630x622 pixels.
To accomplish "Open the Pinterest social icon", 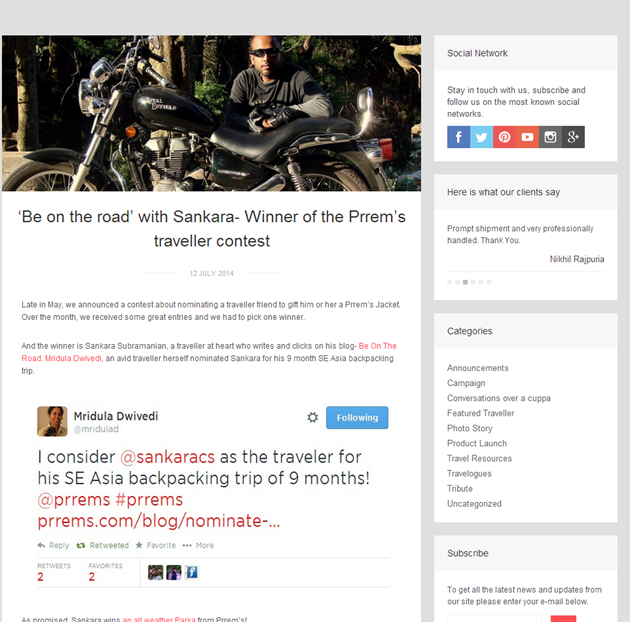I will click(504, 137).
